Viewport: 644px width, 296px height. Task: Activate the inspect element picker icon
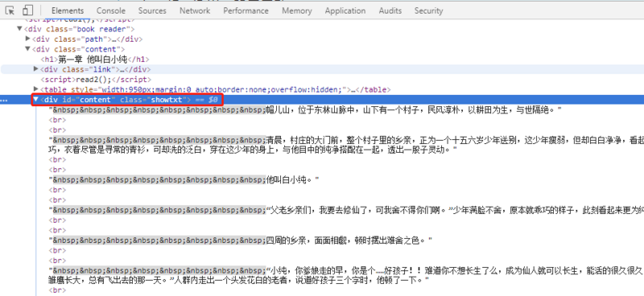coord(10,10)
